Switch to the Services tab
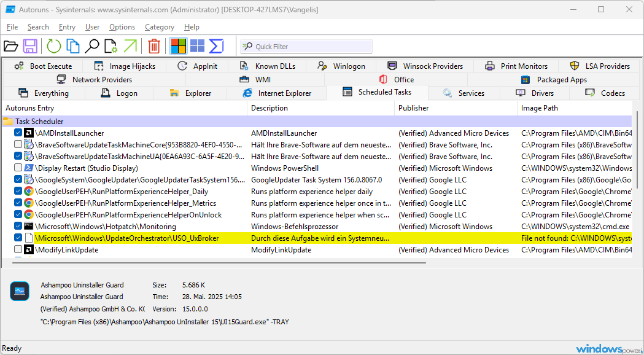The height and width of the screenshot is (355, 644). coord(464,93)
